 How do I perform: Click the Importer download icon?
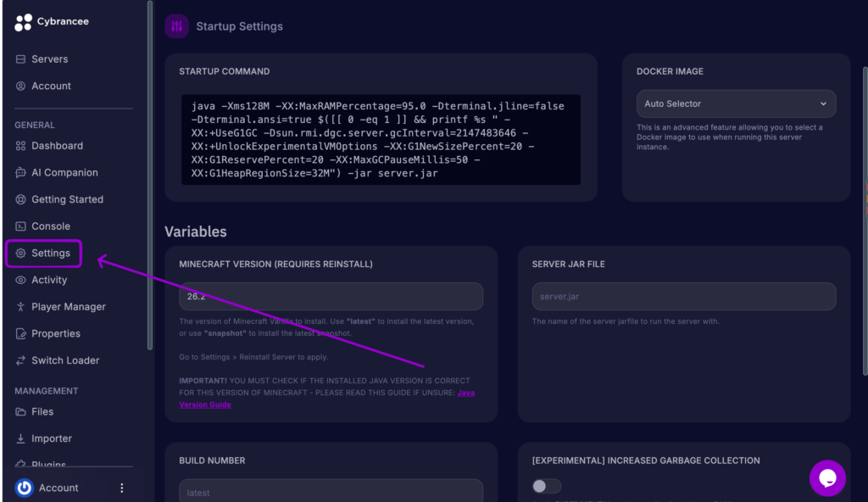20,438
